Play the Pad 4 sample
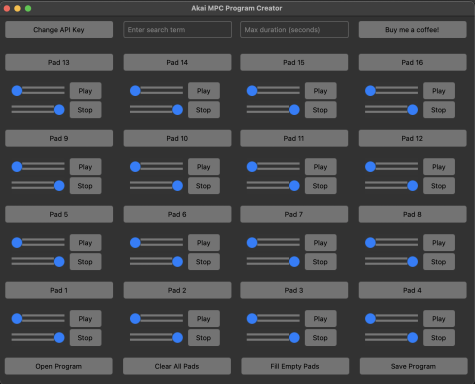 (439, 319)
